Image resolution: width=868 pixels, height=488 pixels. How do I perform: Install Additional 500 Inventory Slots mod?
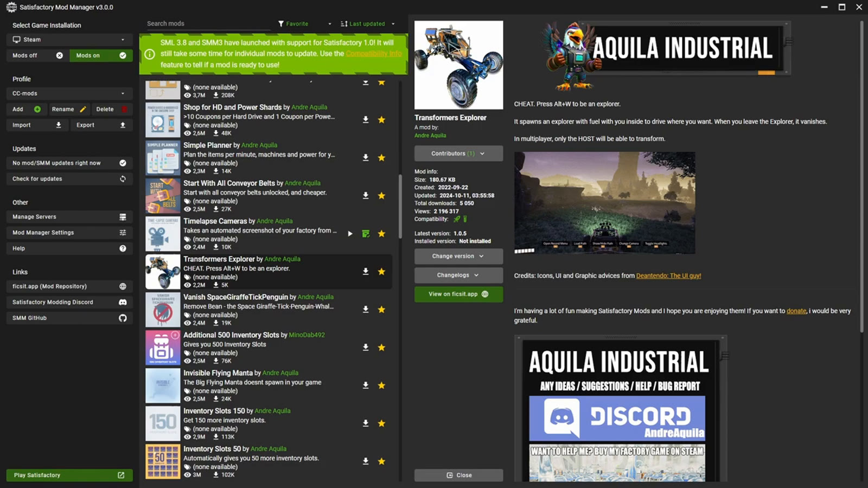coord(366,348)
